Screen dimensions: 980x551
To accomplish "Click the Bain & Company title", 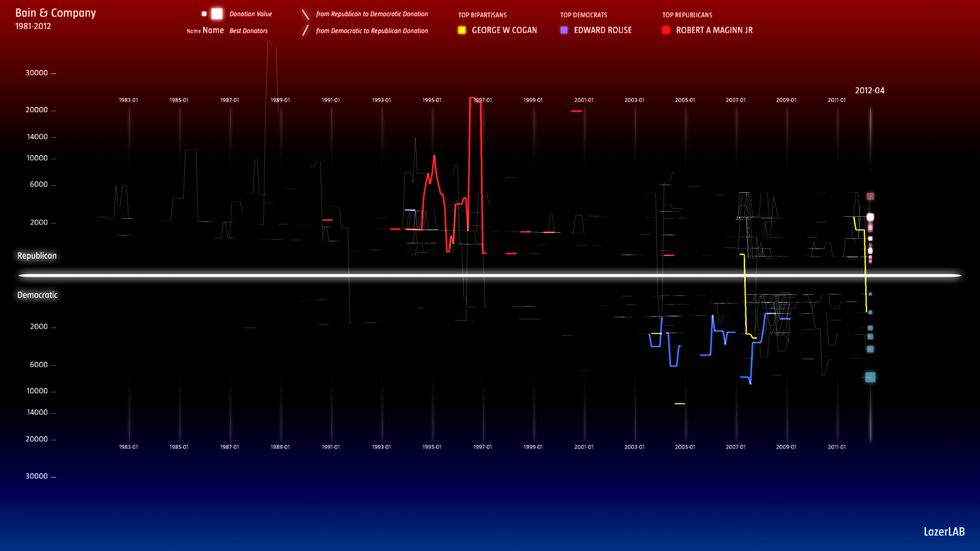I will click(56, 13).
